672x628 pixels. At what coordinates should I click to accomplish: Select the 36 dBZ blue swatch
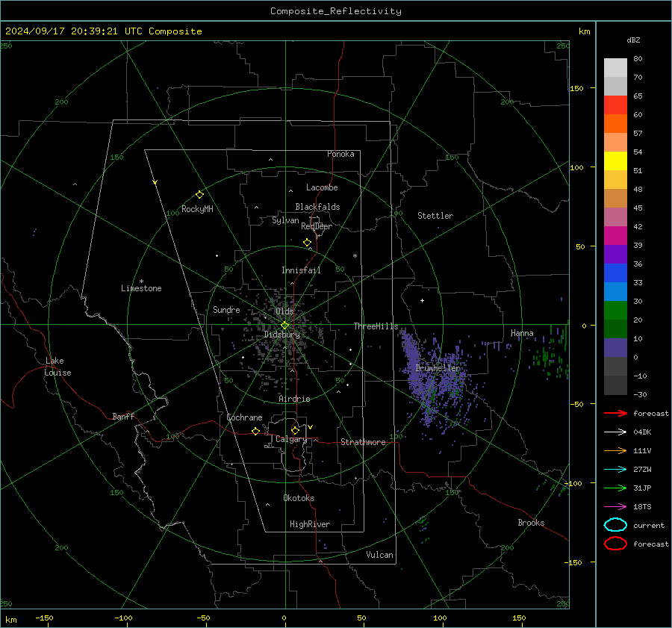coord(615,273)
